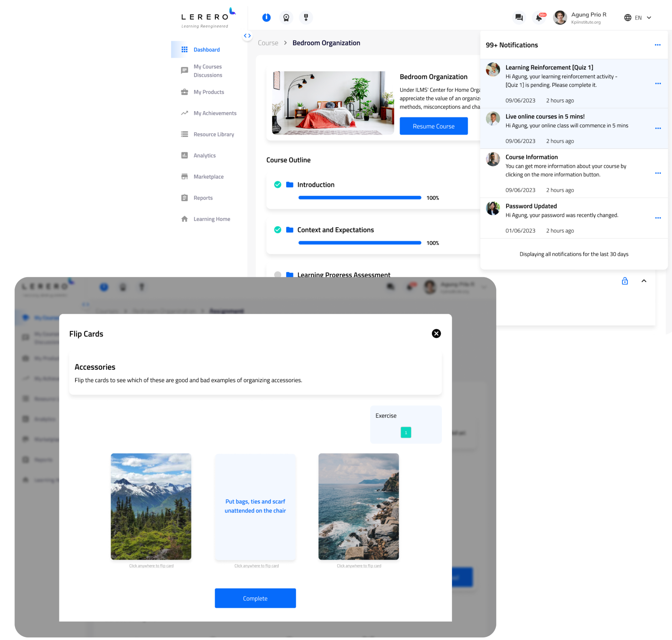Flip the mountain forest card
The width and height of the screenshot is (672, 640).
point(151,506)
